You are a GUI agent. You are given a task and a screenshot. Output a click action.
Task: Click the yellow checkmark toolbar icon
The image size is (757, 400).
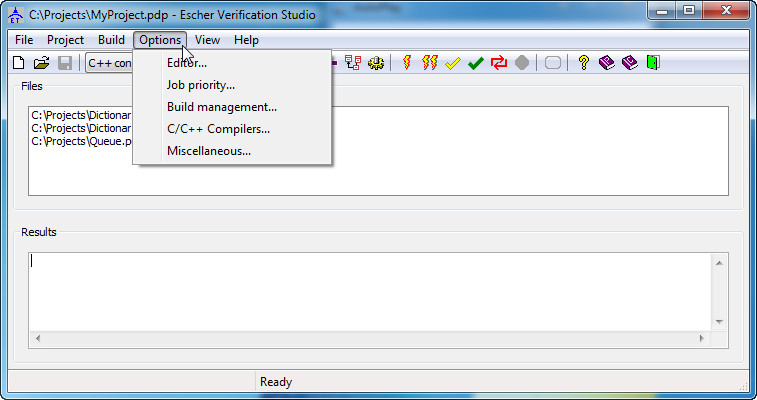coord(452,63)
